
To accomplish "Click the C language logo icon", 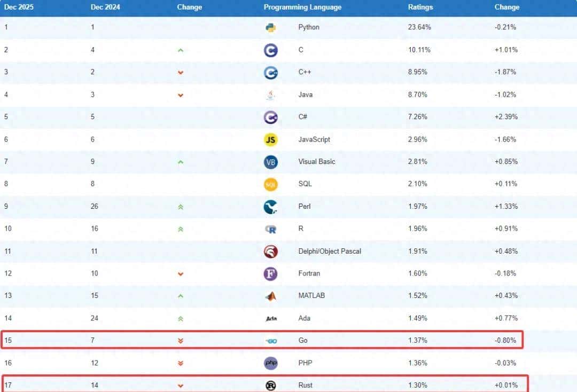I will [271, 50].
